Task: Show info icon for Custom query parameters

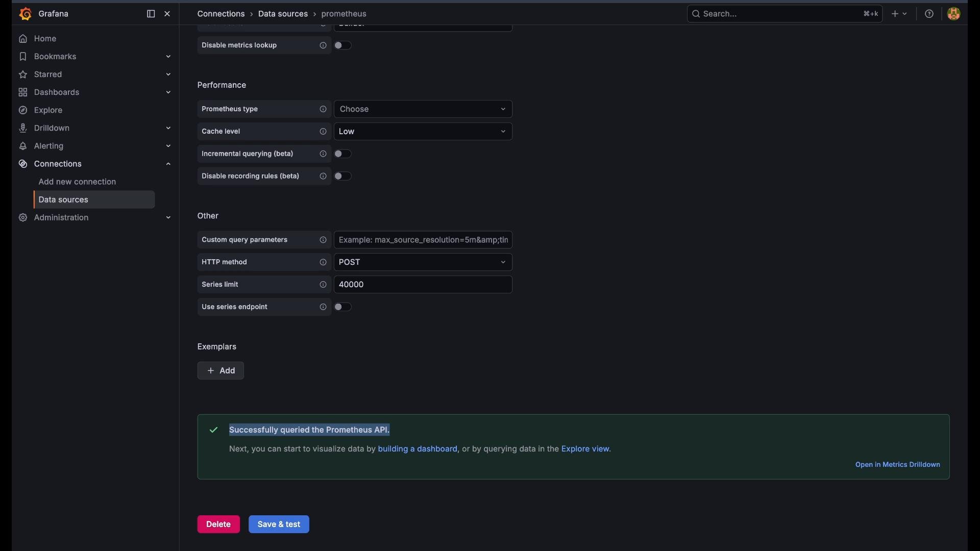Action: 323,240
